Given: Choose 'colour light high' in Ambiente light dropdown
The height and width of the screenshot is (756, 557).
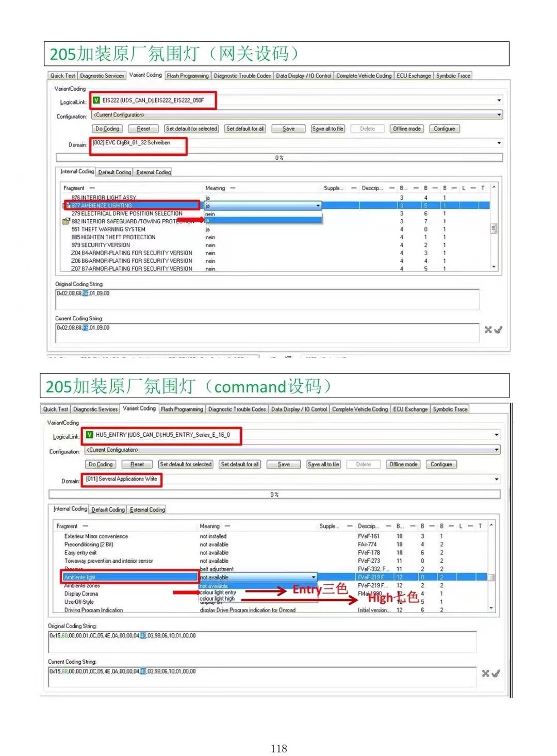Looking at the screenshot, I should [217, 599].
